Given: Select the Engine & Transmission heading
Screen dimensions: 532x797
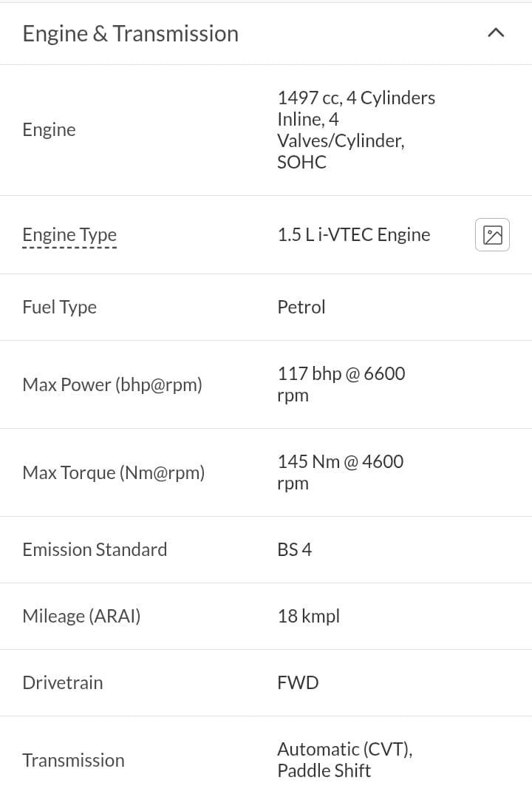Looking at the screenshot, I should 131,33.
